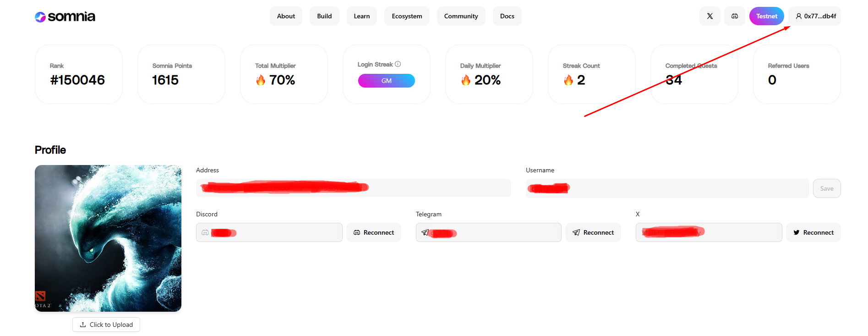Click the Somnia logo in header

click(x=65, y=17)
